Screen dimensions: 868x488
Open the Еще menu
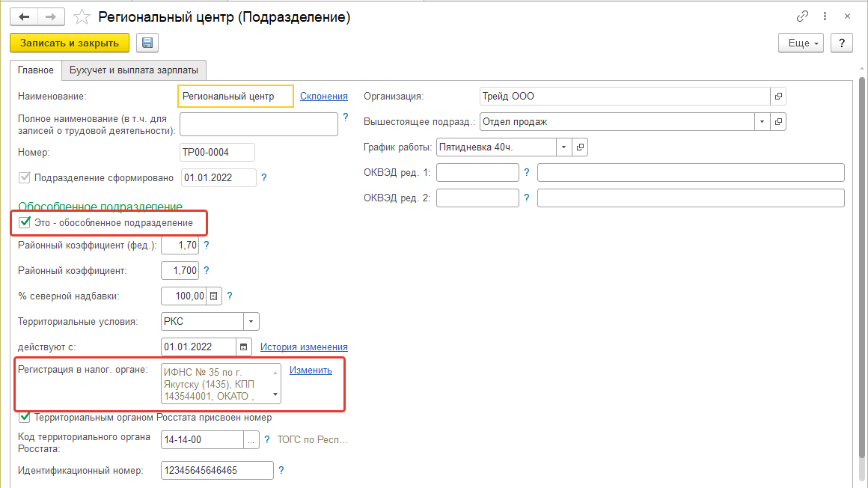[x=804, y=43]
